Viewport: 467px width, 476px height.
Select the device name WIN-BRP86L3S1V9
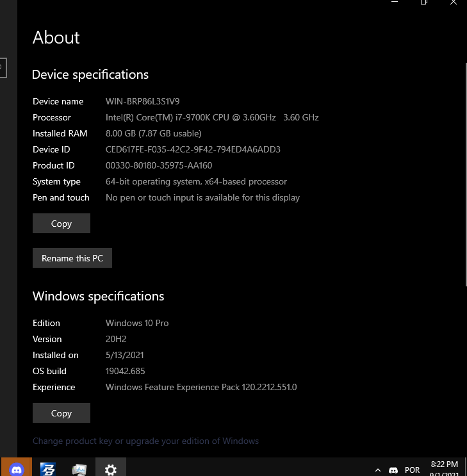(x=142, y=101)
